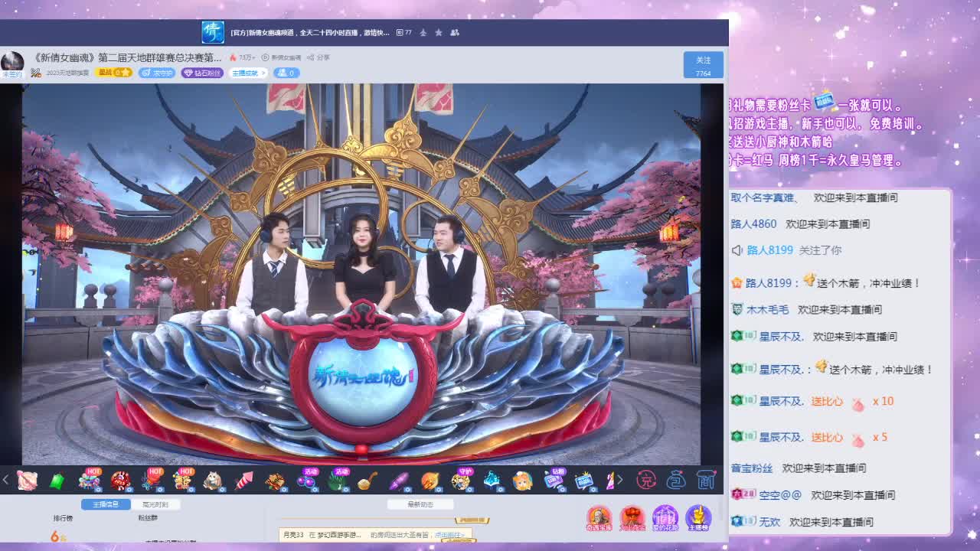Open the 完 circular icon in gift bar

pos(647,481)
